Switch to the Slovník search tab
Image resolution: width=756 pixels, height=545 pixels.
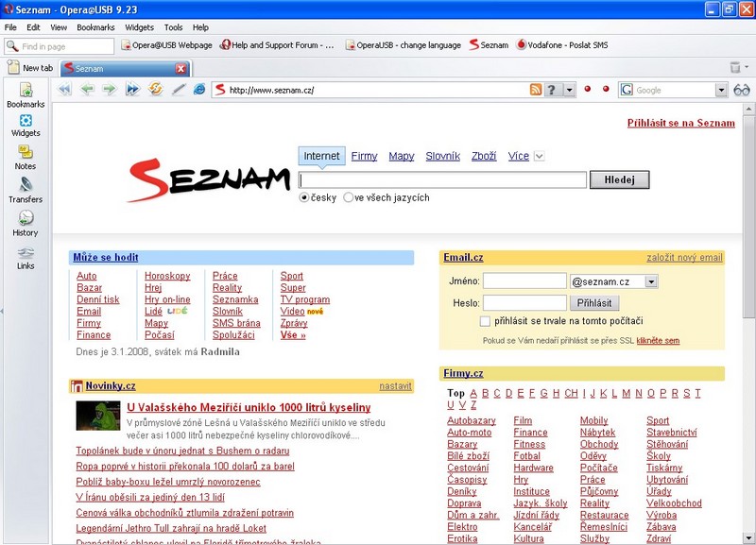pyautogui.click(x=442, y=156)
